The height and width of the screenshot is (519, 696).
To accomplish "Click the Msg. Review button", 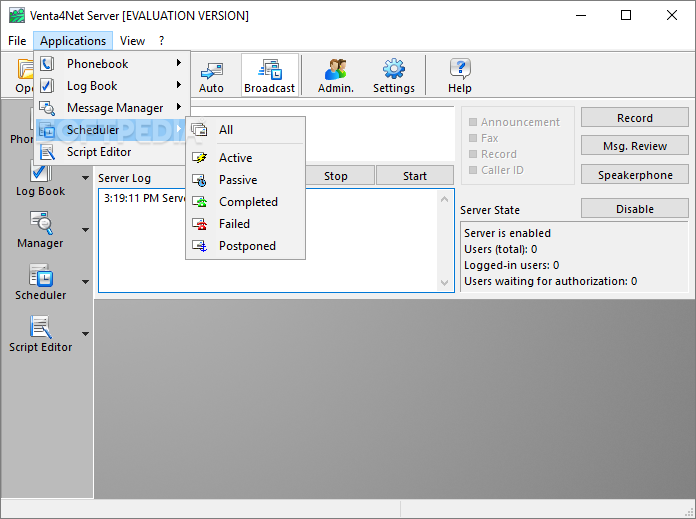I will [x=635, y=146].
